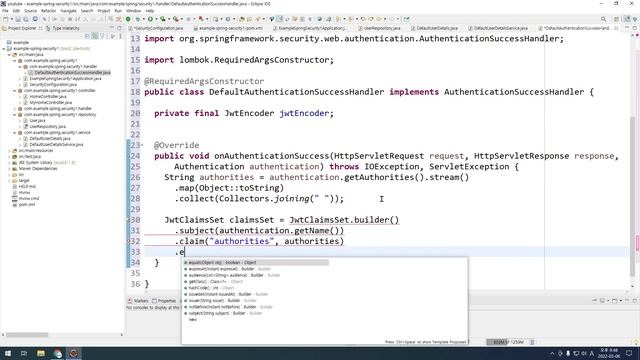Collapse the com.example.spring.security1.controller package
The width and height of the screenshot is (640, 360).
tap(15, 91)
